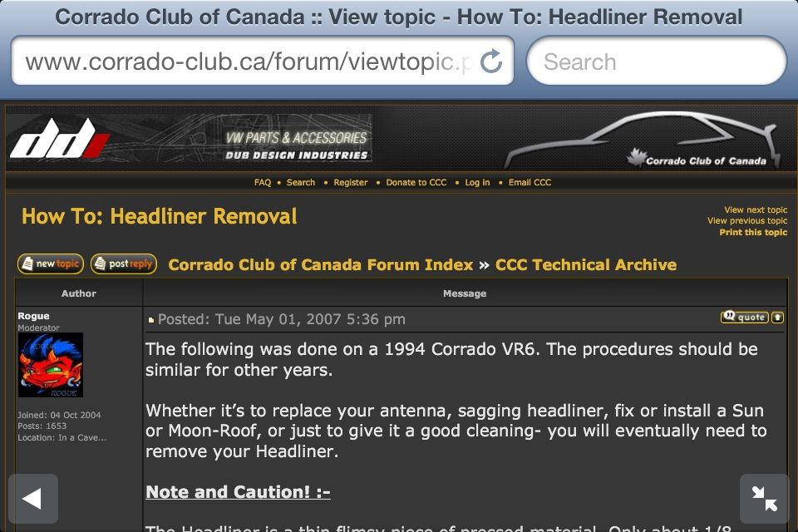The height and width of the screenshot is (532, 798).
Task: Open the FAQ menu link
Action: tap(263, 182)
